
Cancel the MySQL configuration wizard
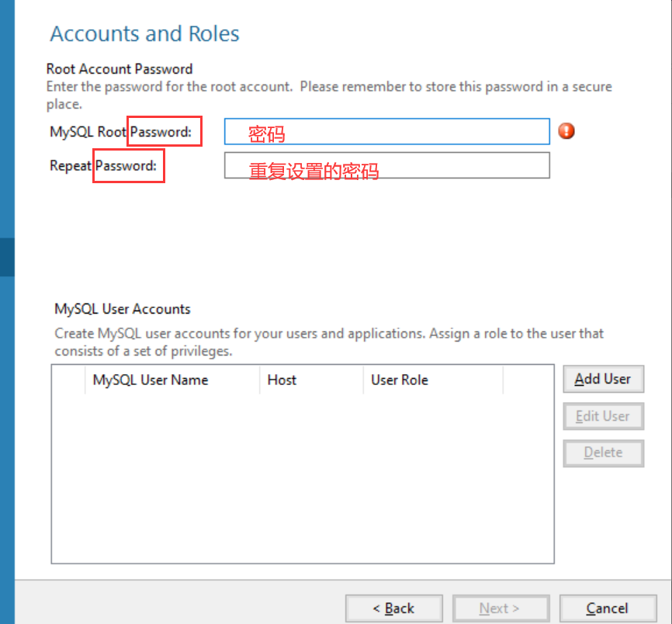pyautogui.click(x=608, y=608)
